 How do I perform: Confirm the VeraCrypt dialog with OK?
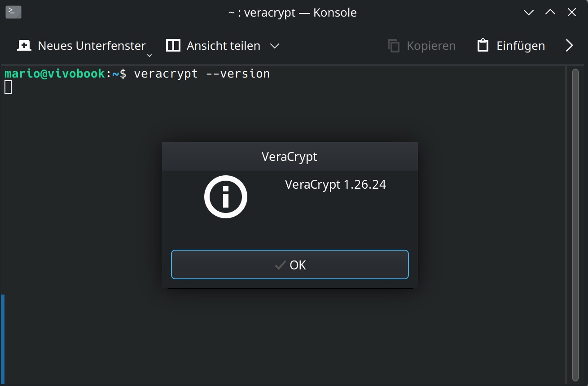click(290, 265)
